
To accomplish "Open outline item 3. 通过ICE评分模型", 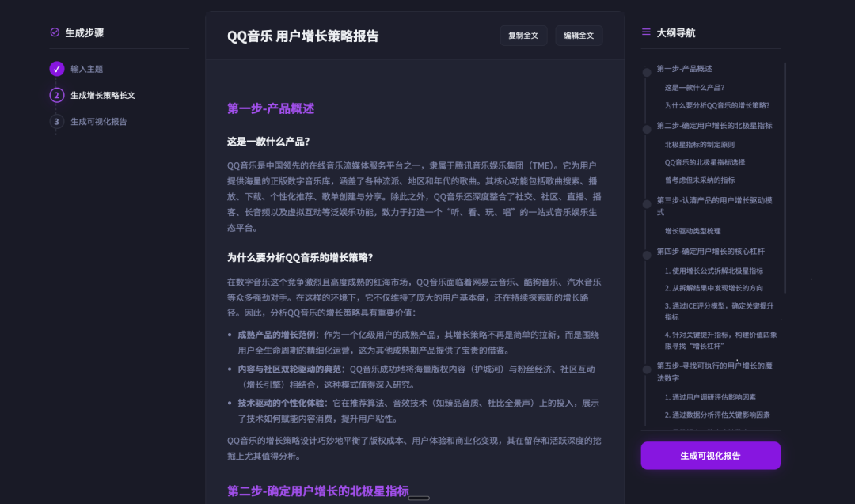I will [719, 312].
